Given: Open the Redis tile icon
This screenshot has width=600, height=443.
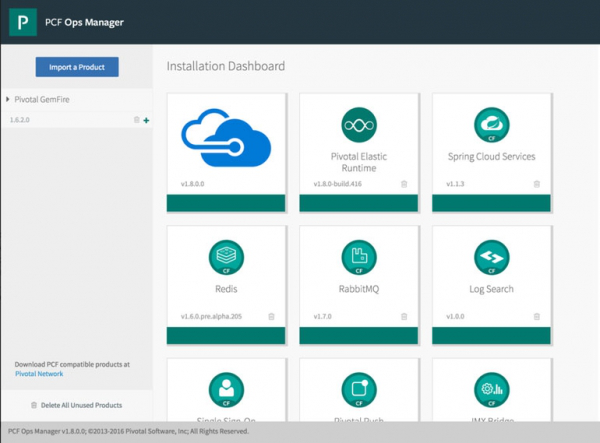Looking at the screenshot, I should pyautogui.click(x=226, y=257).
